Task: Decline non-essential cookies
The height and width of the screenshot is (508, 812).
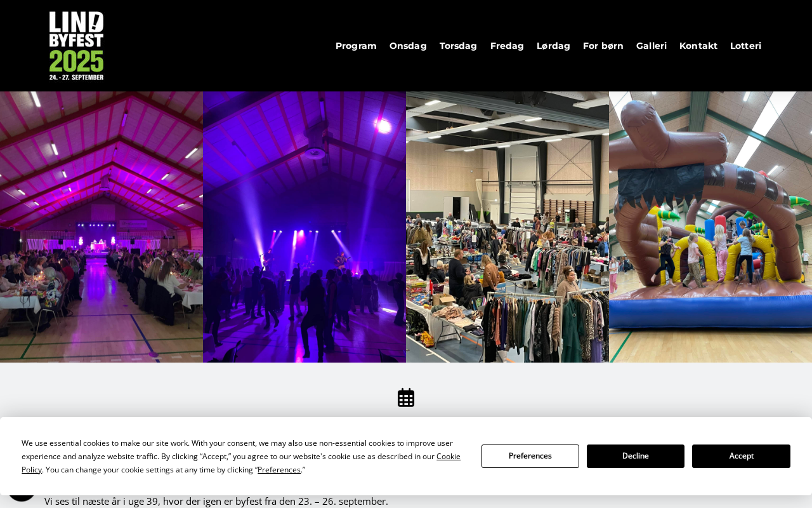Action: (x=636, y=456)
